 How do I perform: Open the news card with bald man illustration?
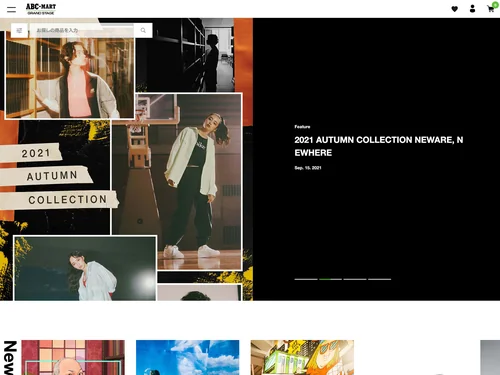tap(73, 357)
